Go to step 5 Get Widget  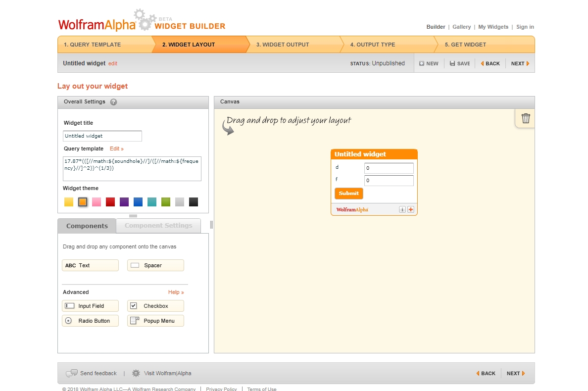coord(486,44)
